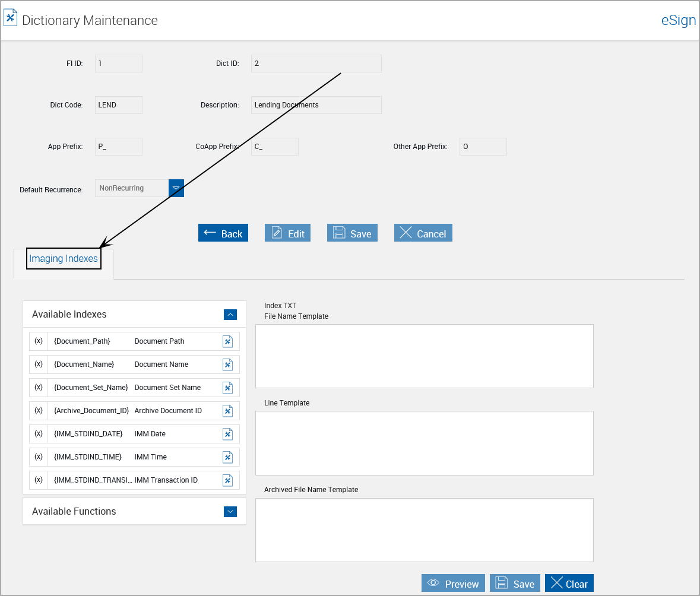This screenshot has height=596, width=700.
Task: Click the Line Template text area
Action: click(424, 443)
